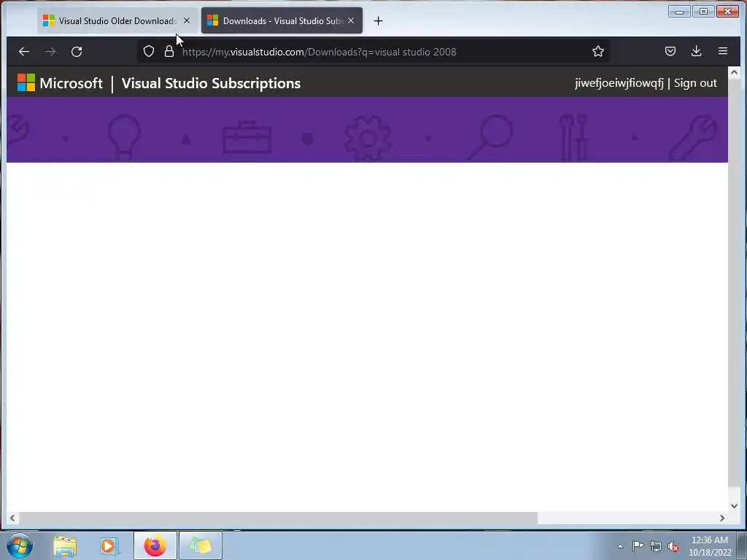Reload the current page
Screen dimensions: 747x560
coord(77,52)
